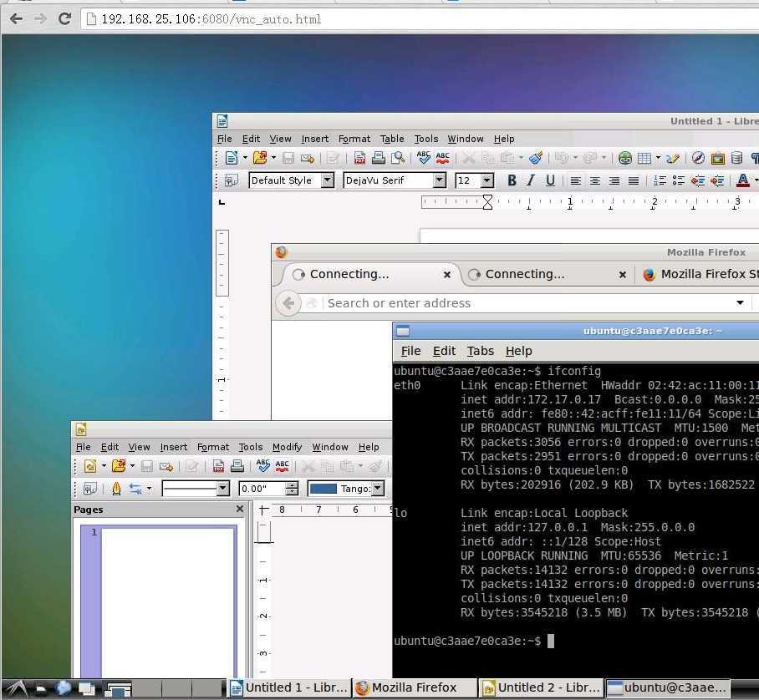Select the Mozilla Firefox Start tab
759x700 pixels.
coord(697,274)
